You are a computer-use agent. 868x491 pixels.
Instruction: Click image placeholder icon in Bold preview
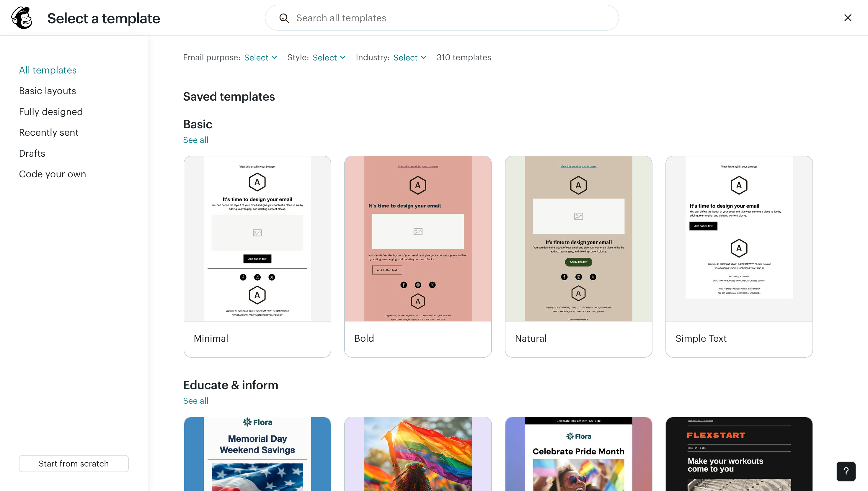point(418,231)
